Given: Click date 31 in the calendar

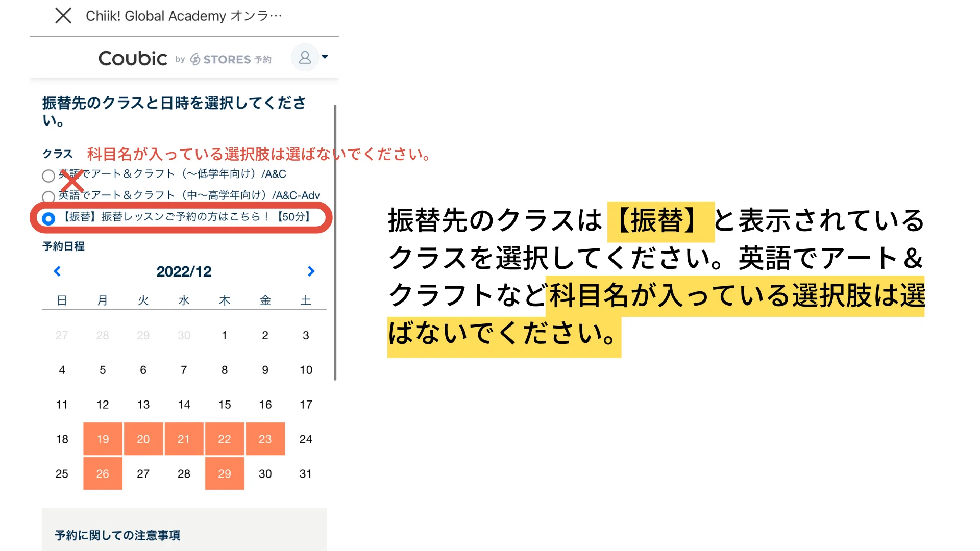Looking at the screenshot, I should tap(306, 473).
